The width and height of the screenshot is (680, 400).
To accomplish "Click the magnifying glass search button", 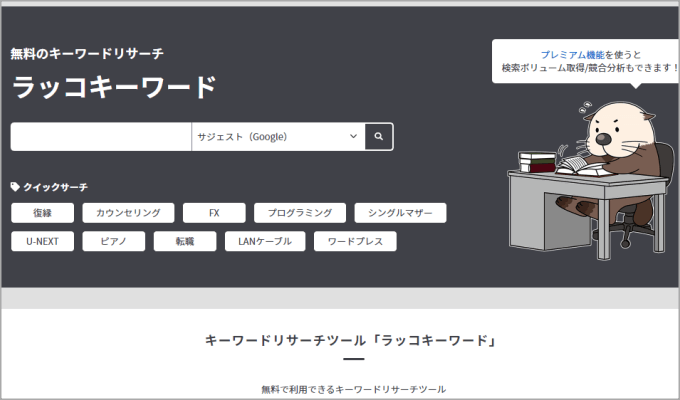I will click(379, 137).
